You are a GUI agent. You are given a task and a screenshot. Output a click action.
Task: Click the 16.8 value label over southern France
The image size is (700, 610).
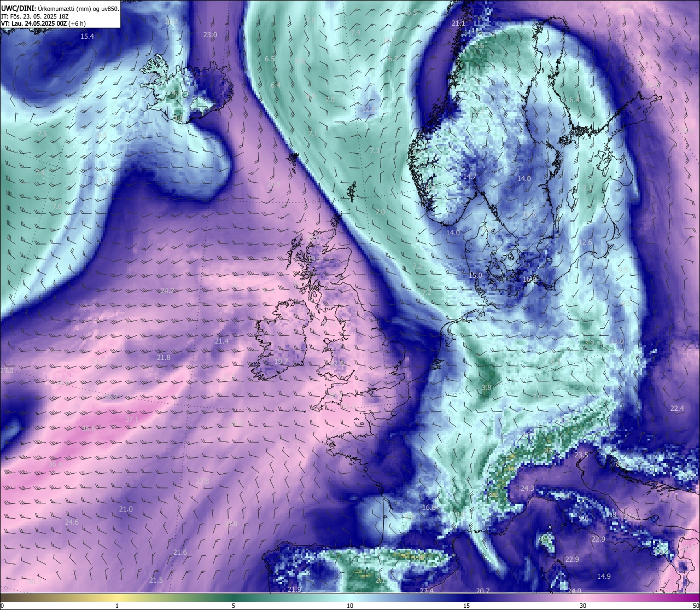[x=429, y=507]
